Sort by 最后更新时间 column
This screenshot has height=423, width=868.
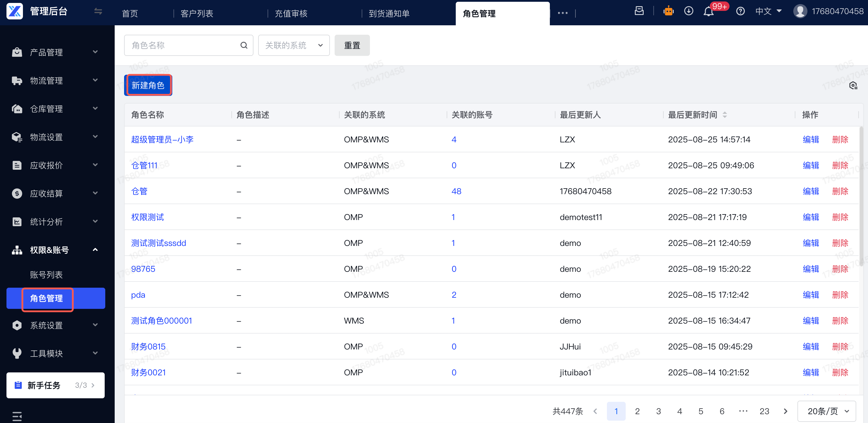click(725, 115)
